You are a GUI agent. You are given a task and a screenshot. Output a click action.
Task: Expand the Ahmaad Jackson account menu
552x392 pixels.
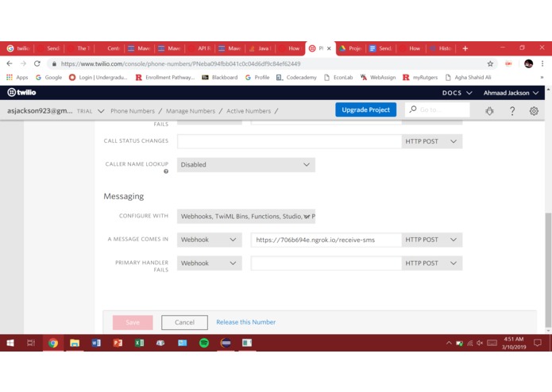click(511, 93)
